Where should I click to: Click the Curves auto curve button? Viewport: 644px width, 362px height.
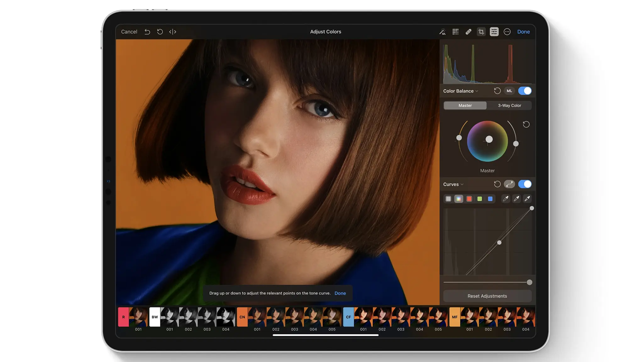[509, 184]
